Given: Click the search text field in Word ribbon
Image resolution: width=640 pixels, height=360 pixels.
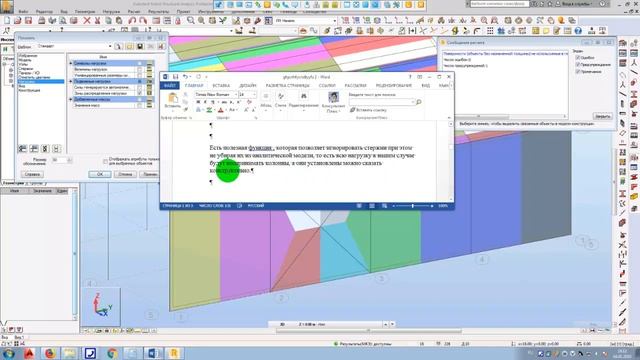Looking at the screenshot, I should (x=381, y=102).
